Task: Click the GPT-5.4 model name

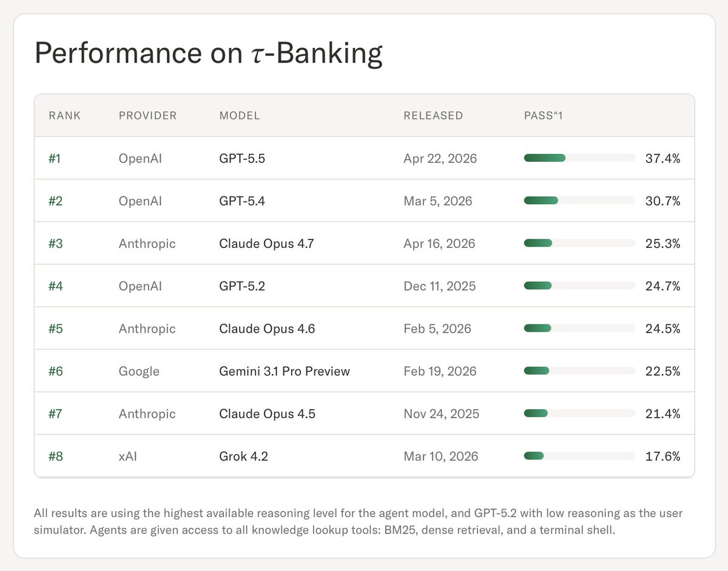Action: coord(242,201)
